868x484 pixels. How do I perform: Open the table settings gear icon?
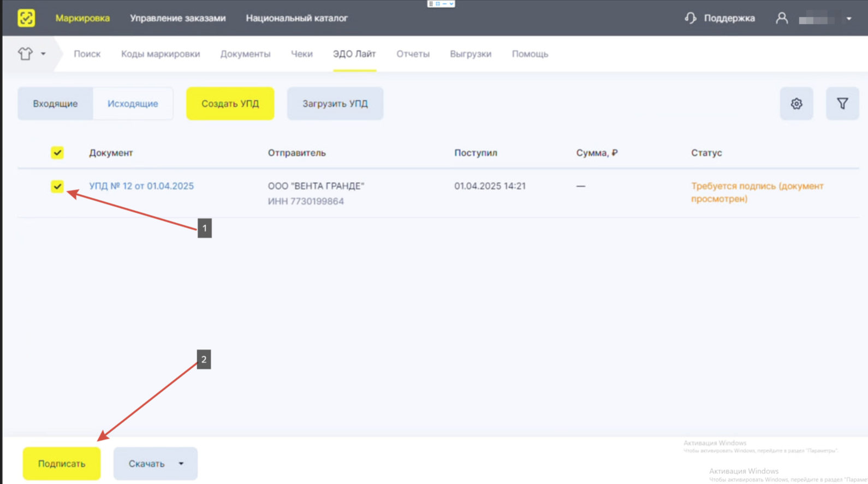click(796, 104)
